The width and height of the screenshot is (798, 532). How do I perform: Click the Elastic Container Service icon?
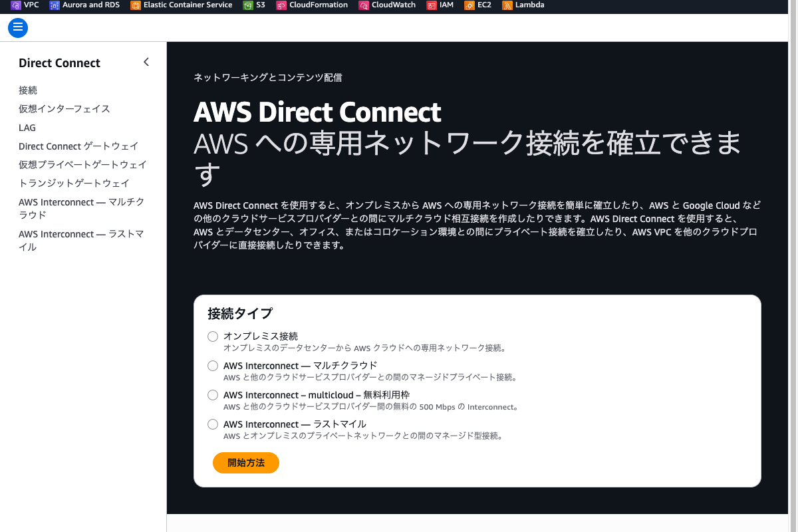136,5
